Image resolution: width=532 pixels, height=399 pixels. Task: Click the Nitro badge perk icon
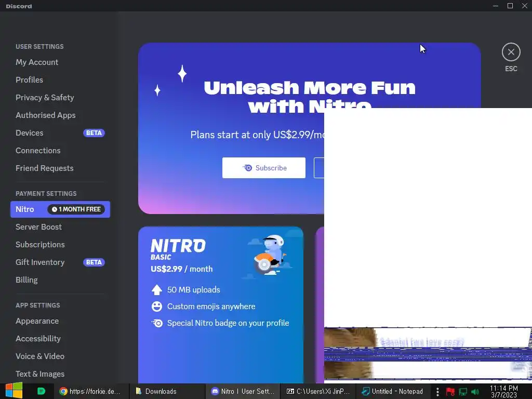coord(157,323)
